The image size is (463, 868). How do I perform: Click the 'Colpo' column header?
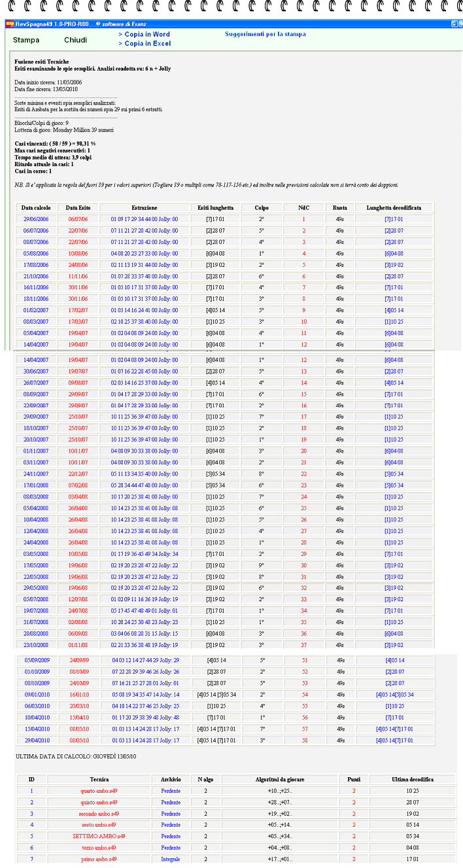(262, 207)
